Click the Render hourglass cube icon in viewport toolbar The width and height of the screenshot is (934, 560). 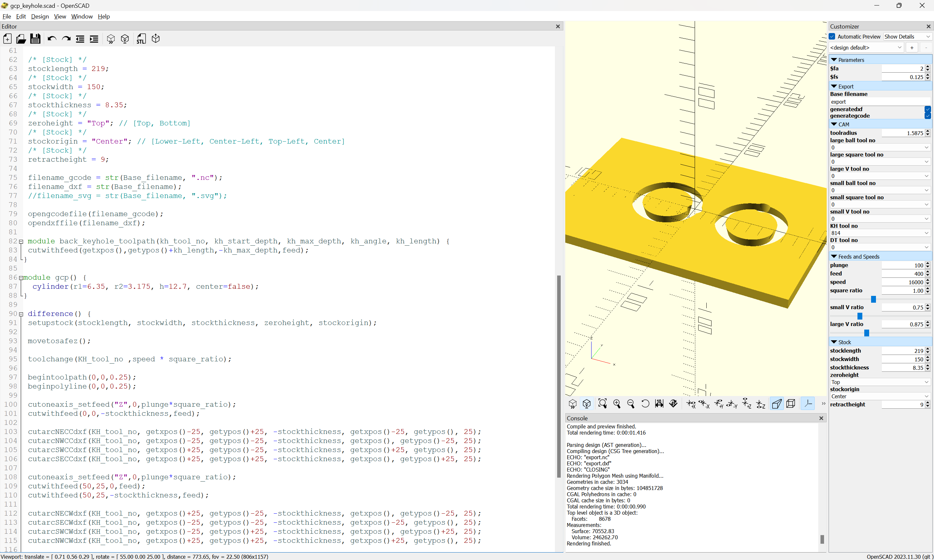tap(586, 404)
